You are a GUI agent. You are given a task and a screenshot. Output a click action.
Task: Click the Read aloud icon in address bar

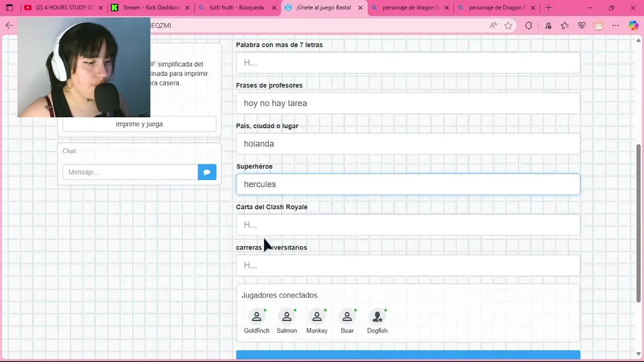(x=493, y=26)
